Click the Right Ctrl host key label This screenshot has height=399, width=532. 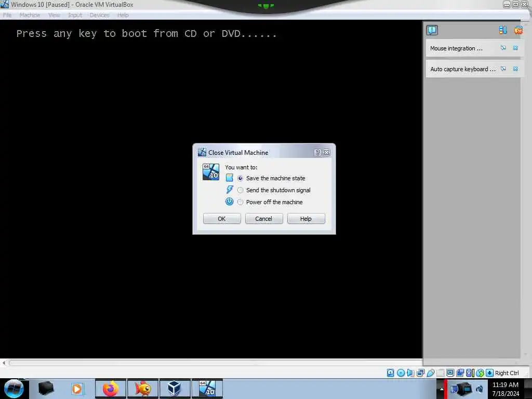click(x=507, y=373)
